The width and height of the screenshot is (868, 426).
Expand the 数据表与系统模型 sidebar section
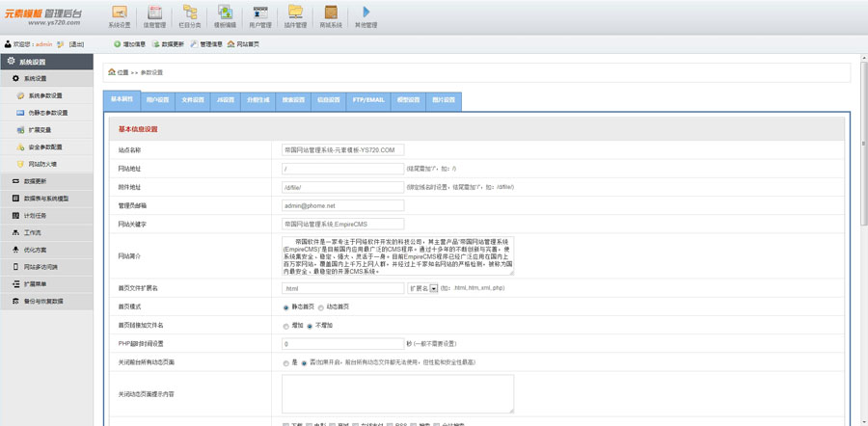click(x=46, y=199)
